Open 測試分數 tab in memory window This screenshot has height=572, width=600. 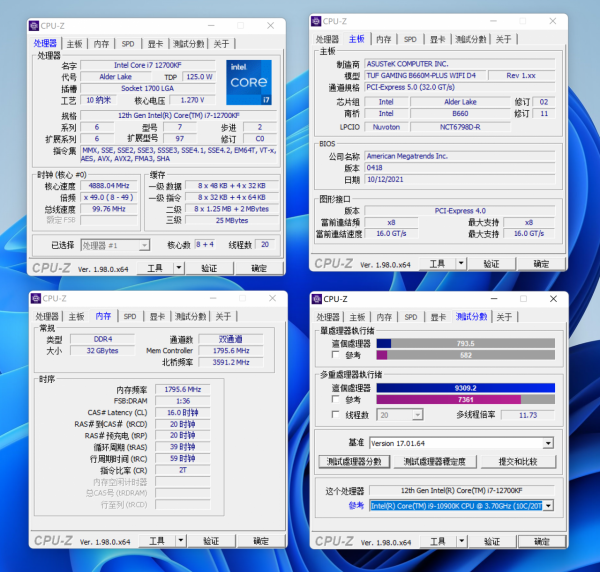pos(191,316)
